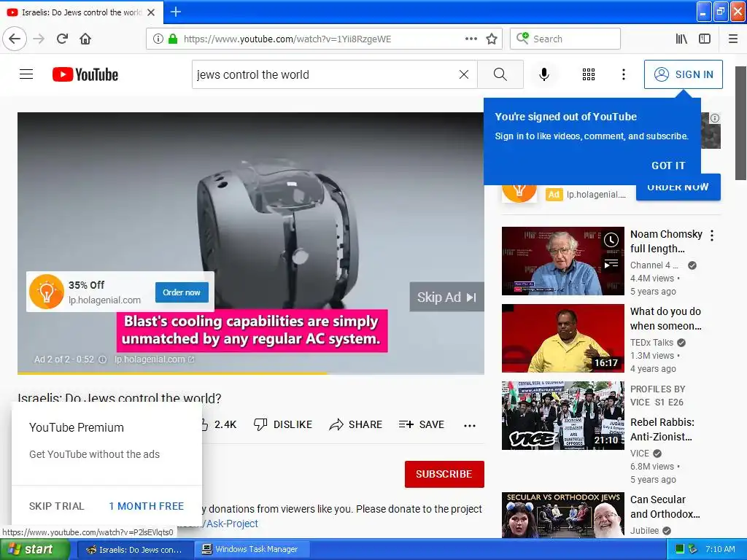Reload the current page

pyautogui.click(x=62, y=39)
